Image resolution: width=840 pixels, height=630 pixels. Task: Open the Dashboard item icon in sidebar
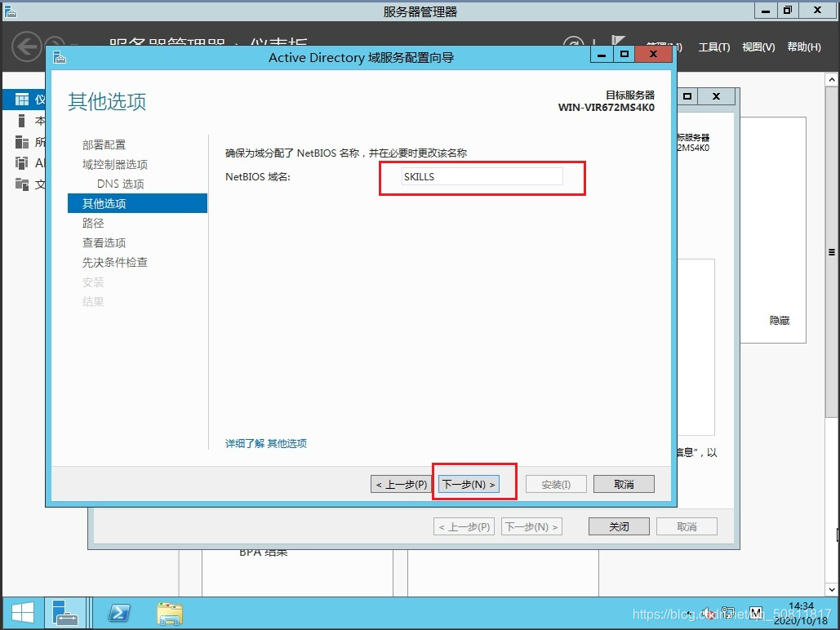tap(22, 99)
